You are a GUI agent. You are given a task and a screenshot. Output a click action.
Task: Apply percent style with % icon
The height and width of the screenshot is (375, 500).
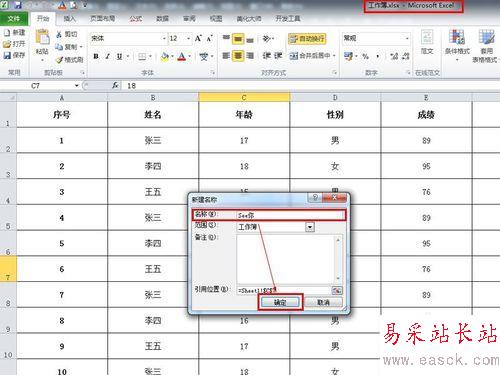[366, 56]
